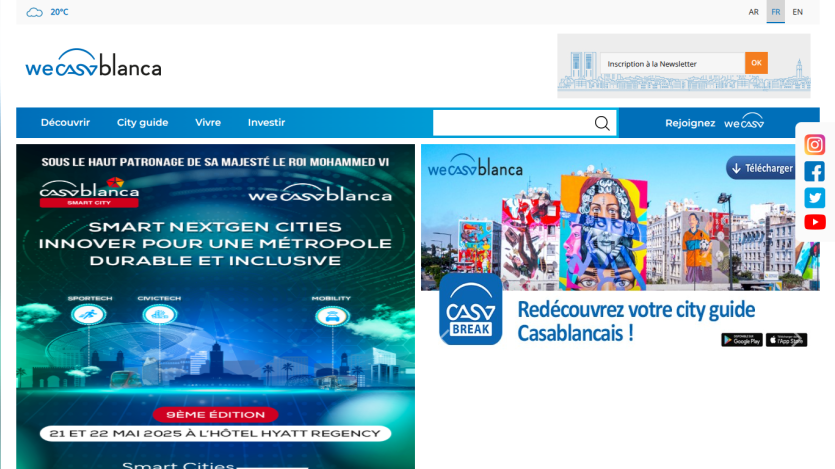
Task: Open the street-art city guide banner image
Action: (x=620, y=217)
